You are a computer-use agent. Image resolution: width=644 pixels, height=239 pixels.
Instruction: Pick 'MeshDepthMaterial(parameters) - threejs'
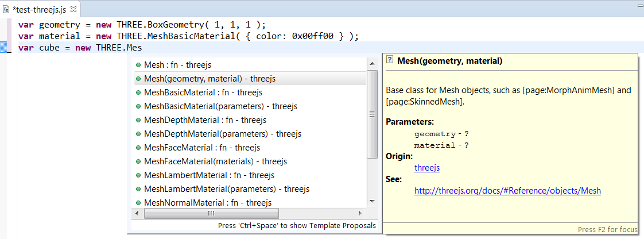click(x=250, y=134)
